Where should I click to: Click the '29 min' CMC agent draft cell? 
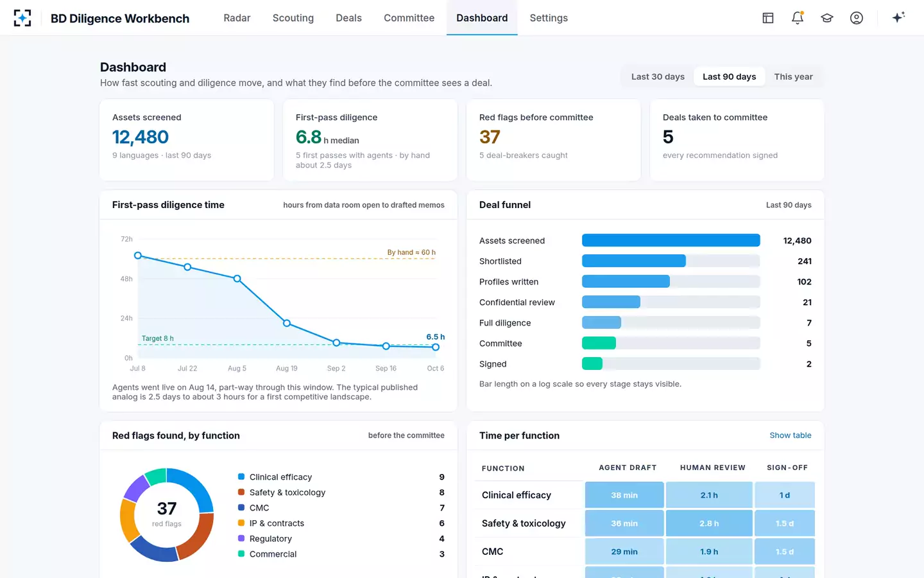point(624,552)
